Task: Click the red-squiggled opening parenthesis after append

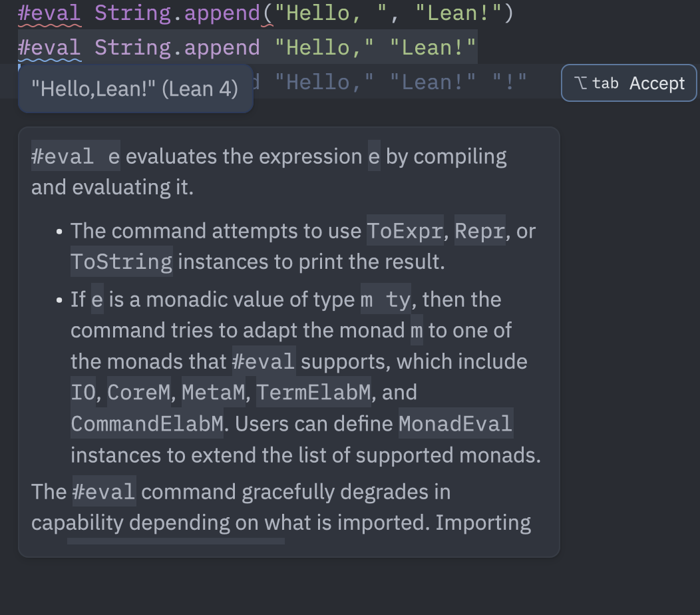Action: tap(267, 14)
